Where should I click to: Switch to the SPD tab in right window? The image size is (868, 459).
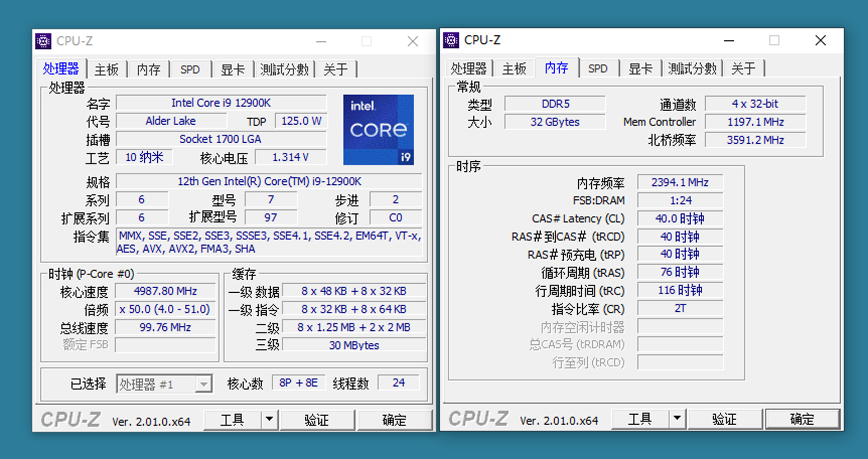click(598, 68)
